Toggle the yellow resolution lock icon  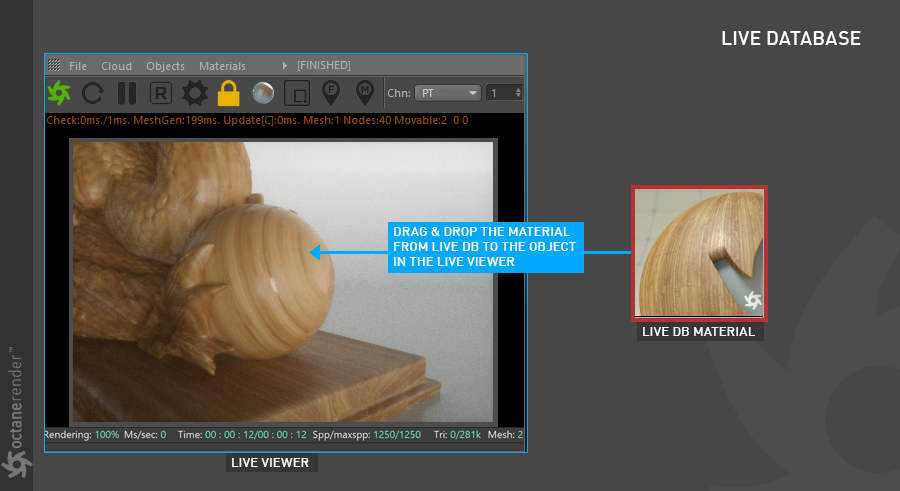pyautogui.click(x=228, y=93)
